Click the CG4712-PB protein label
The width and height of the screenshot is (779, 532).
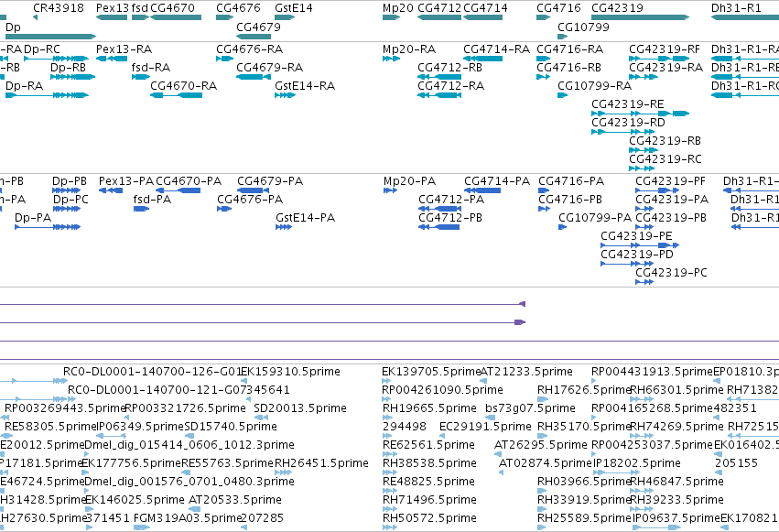tap(450, 218)
